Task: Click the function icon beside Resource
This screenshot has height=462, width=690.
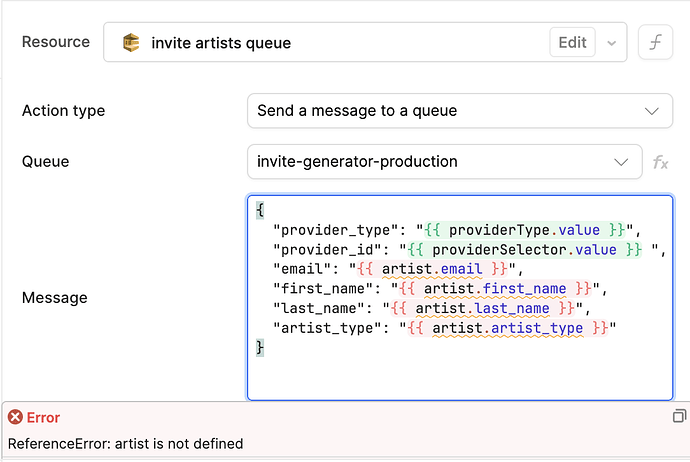Action: point(655,42)
